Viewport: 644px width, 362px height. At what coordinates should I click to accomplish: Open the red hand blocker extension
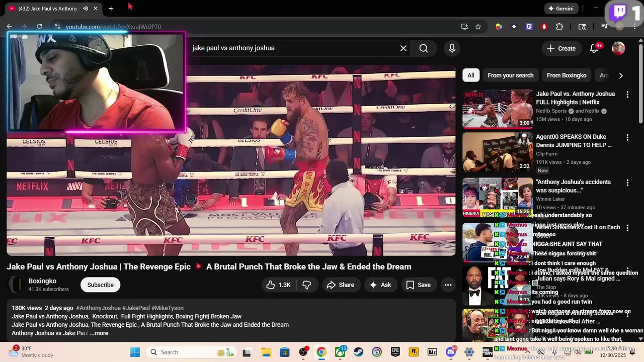[x=544, y=27]
